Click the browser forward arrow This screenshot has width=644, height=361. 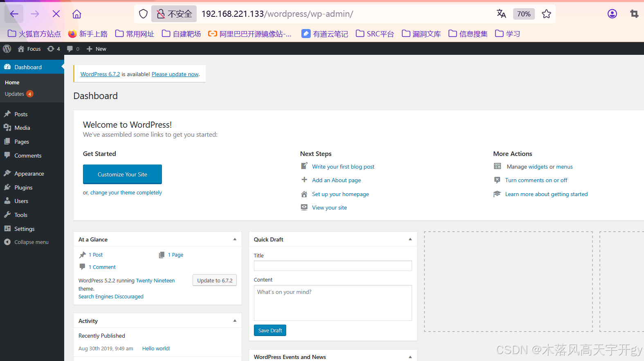(35, 14)
